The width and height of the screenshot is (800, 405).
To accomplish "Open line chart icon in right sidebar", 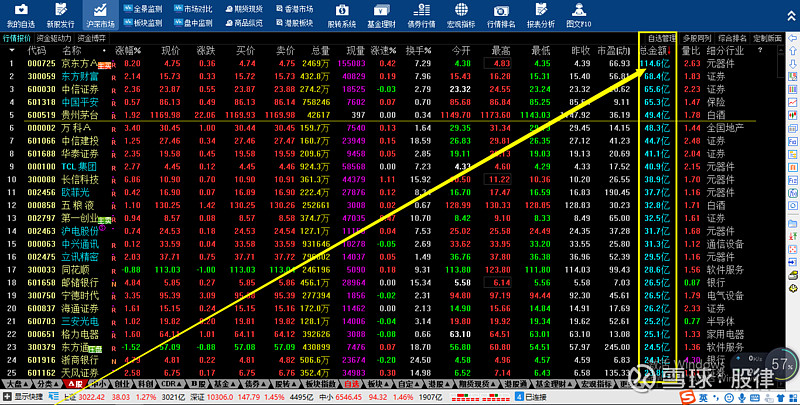I will [x=792, y=102].
